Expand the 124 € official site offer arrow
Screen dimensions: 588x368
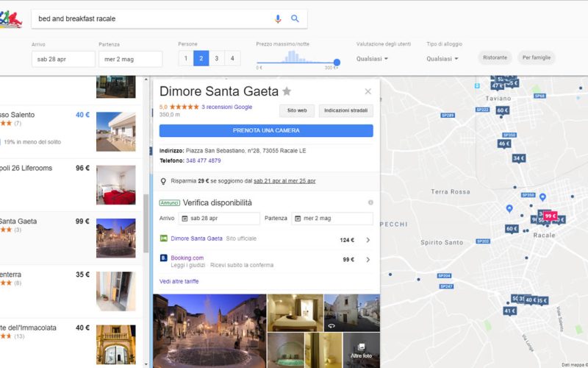(368, 240)
